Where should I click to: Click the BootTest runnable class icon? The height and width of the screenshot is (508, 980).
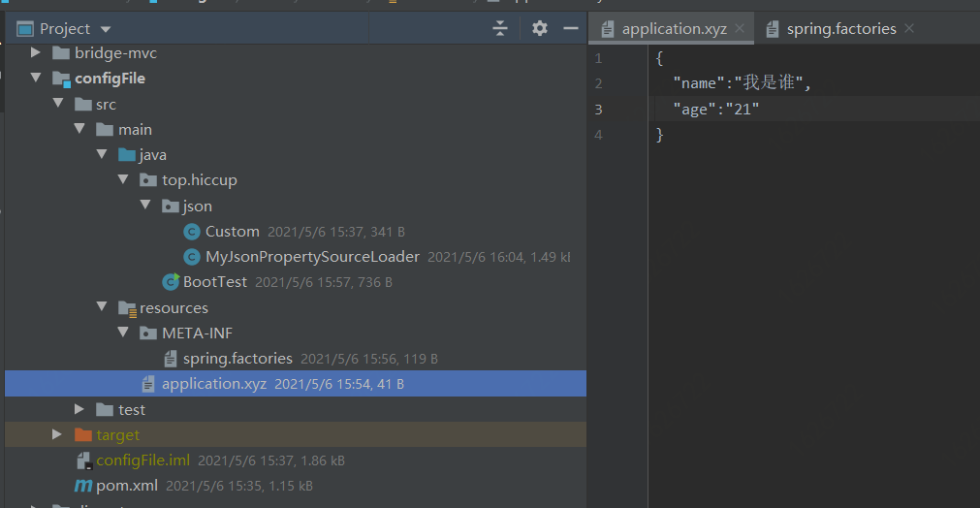(x=171, y=282)
